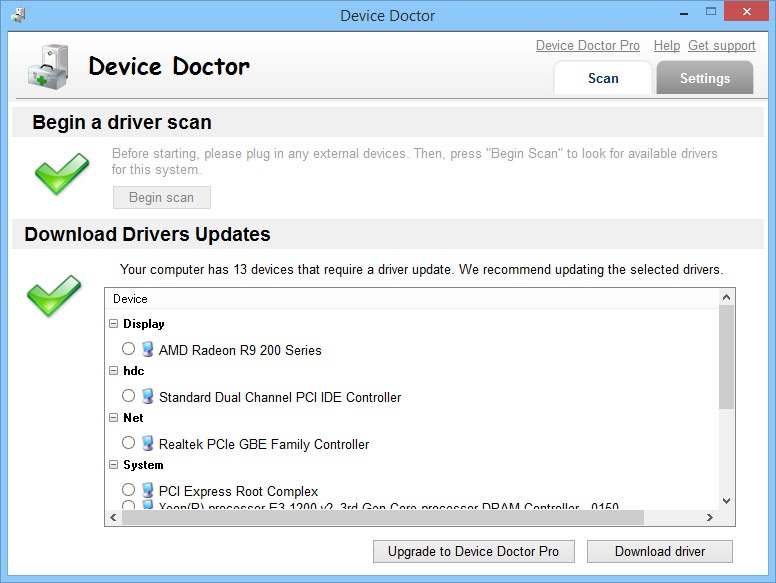Click the AMD Radeon R9 200 Series text
This screenshot has height=583, width=776.
tap(240, 350)
